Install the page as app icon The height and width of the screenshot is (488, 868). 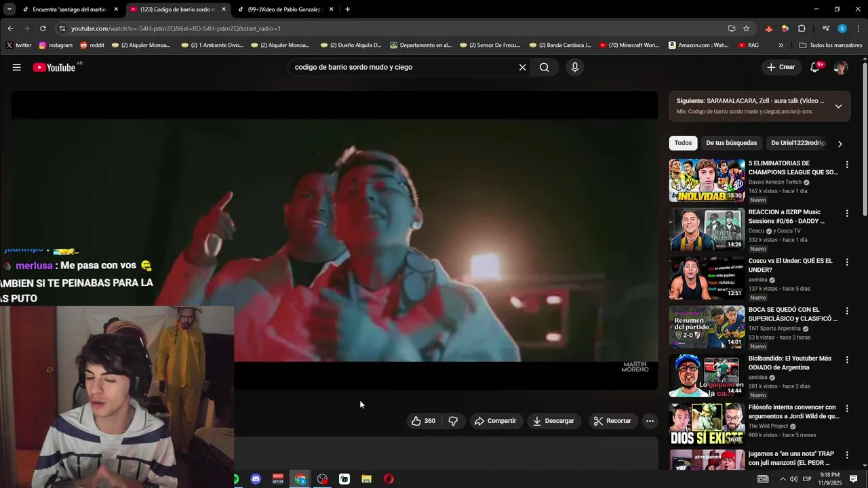[x=732, y=28]
